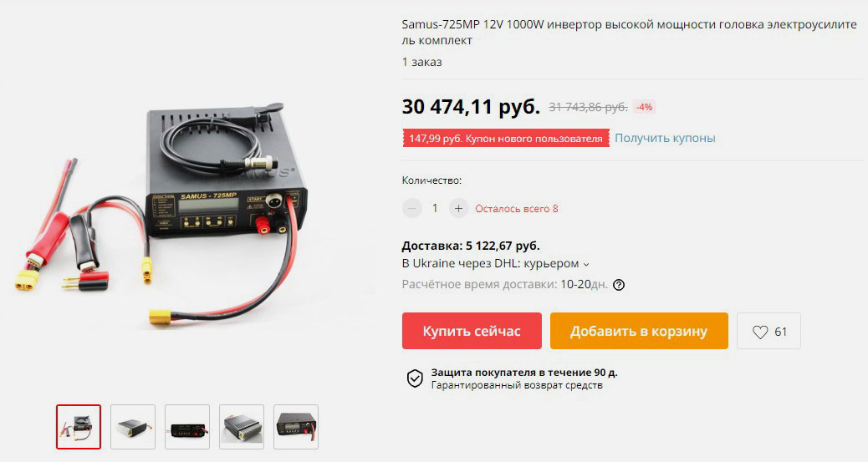Increase quantity with the plus button

point(458,209)
